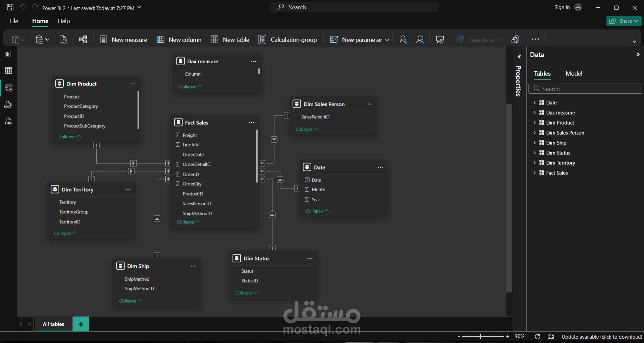Screen dimensions: 644x343
Task: Switch to Report view in left sidebar
Action: [8, 54]
